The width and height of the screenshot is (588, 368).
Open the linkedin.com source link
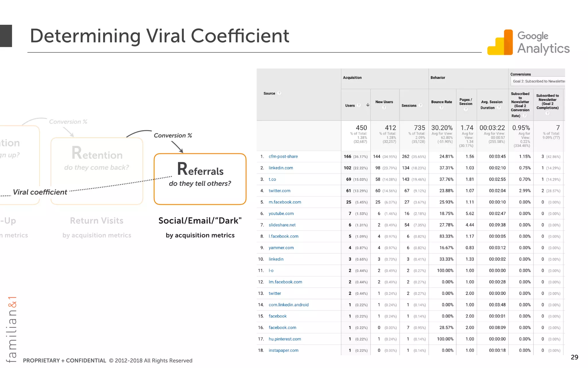(281, 168)
